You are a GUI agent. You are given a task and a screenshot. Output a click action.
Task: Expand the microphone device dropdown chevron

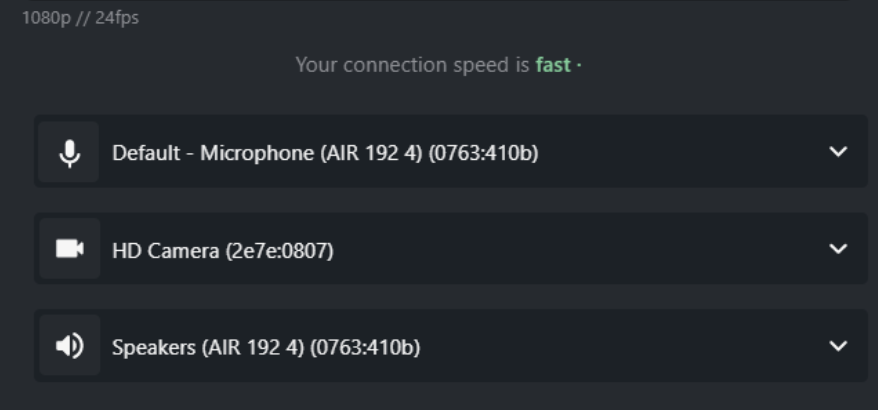[x=838, y=152]
